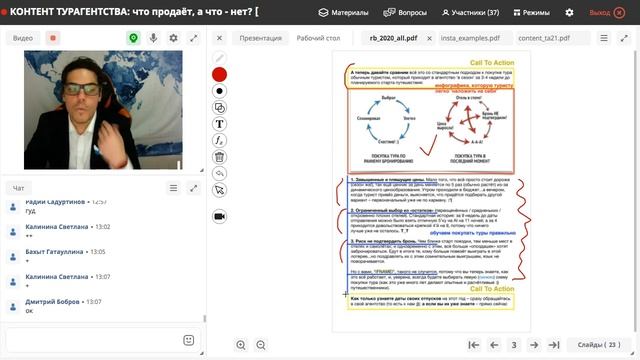Open presentation hamburger menu

(604, 38)
